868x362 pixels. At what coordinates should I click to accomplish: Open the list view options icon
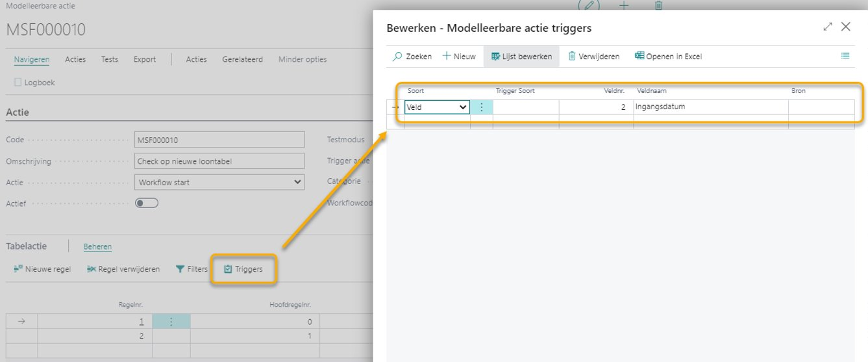(845, 57)
